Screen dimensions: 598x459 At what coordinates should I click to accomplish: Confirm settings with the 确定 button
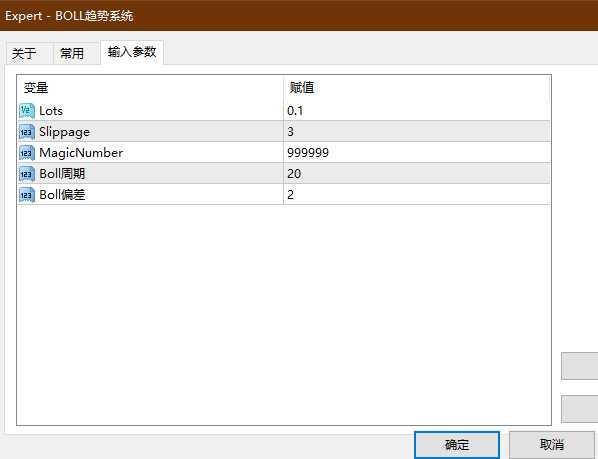tap(457, 445)
